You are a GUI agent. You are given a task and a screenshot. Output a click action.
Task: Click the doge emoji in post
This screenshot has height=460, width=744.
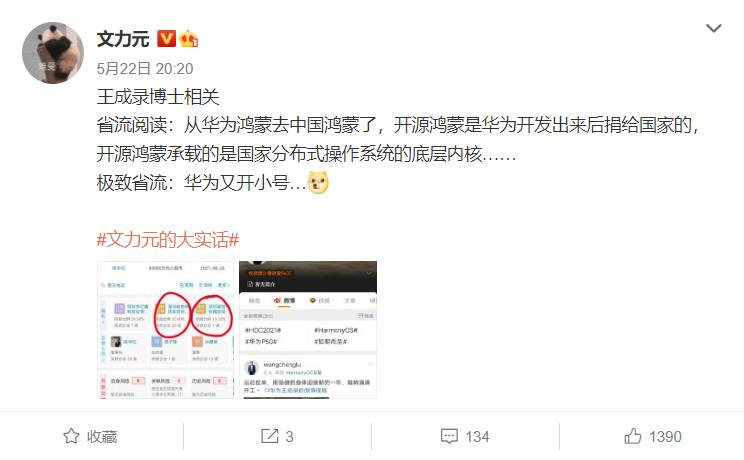(318, 183)
